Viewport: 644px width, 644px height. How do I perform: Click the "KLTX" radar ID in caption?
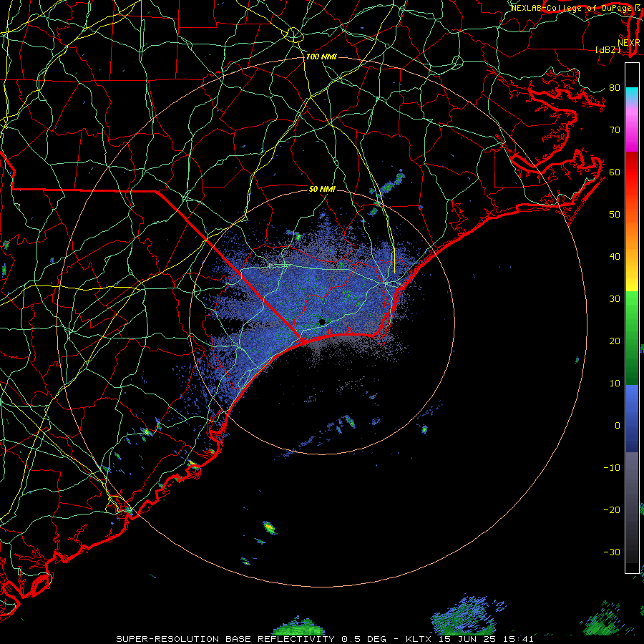coord(418,639)
